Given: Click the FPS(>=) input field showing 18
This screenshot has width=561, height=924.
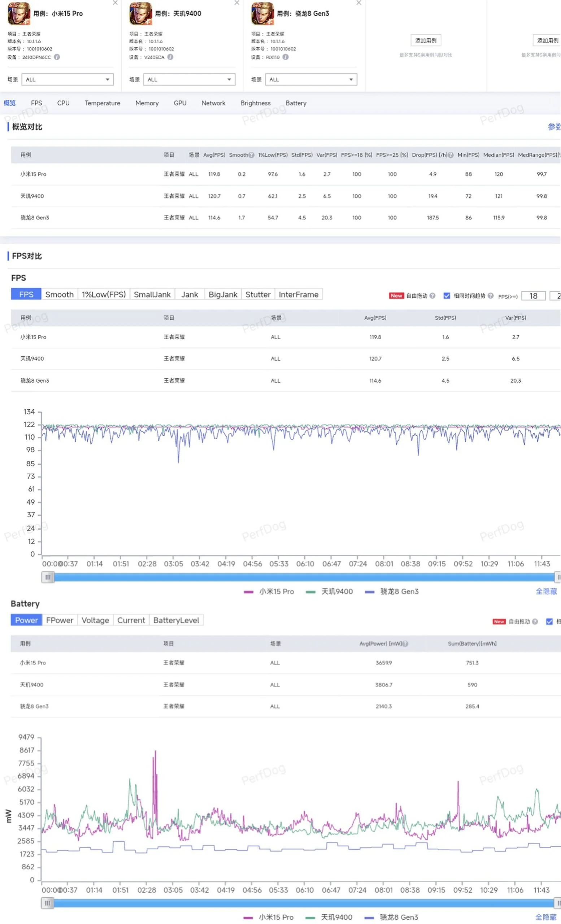Looking at the screenshot, I should tap(533, 296).
